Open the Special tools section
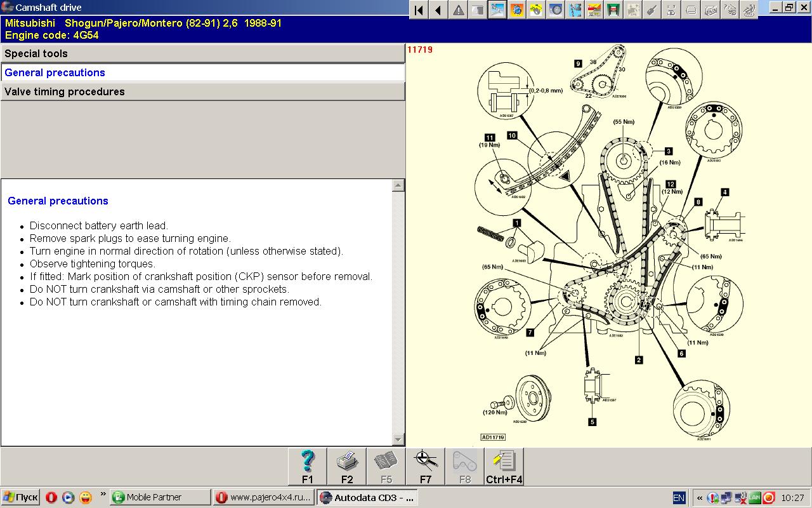The image size is (812, 508). point(202,54)
